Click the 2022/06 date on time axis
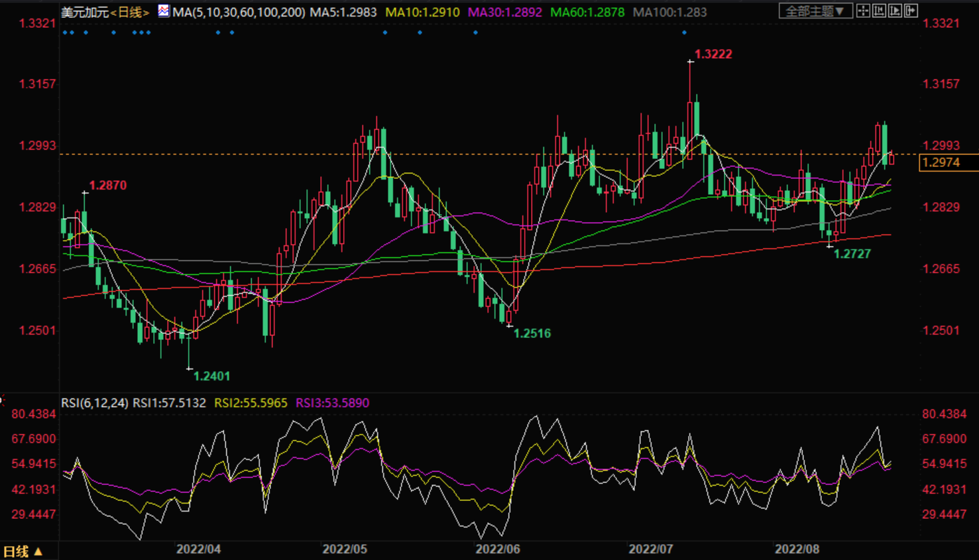The width and height of the screenshot is (979, 560). point(498,549)
